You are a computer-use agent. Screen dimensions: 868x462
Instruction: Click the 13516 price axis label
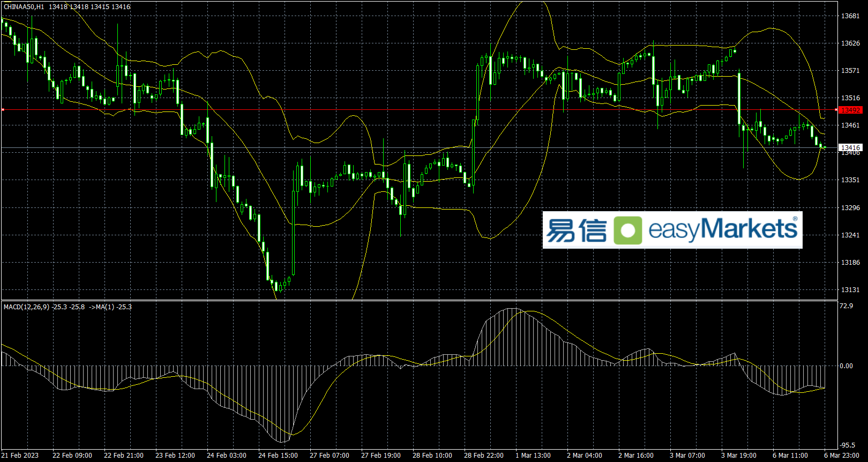[850, 98]
